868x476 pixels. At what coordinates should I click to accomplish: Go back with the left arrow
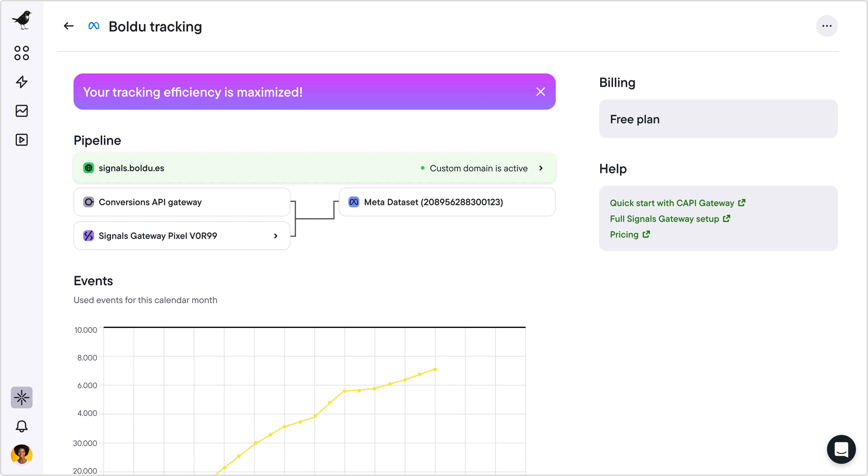(x=68, y=26)
